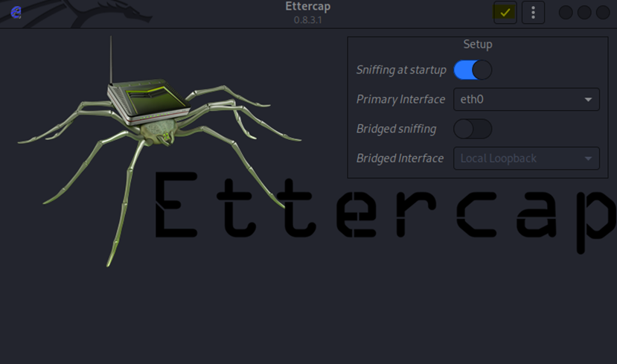Click the middle window control button
617x364 pixels.
pos(584,13)
